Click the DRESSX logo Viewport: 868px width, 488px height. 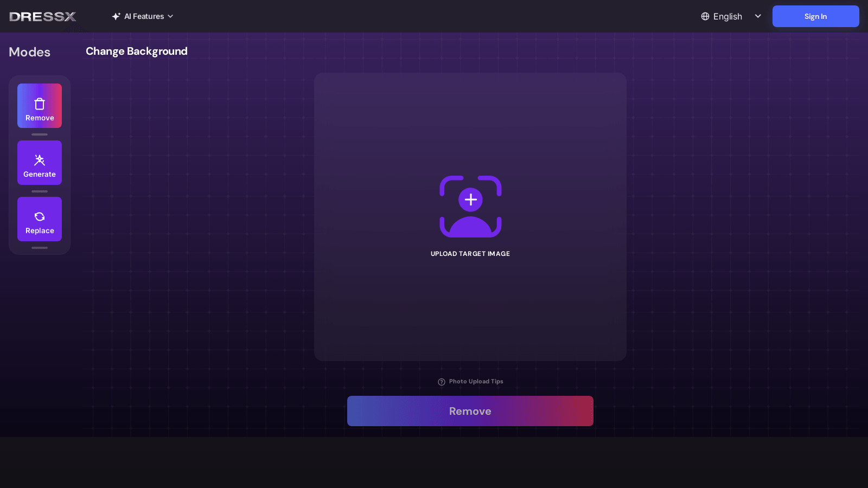[43, 17]
